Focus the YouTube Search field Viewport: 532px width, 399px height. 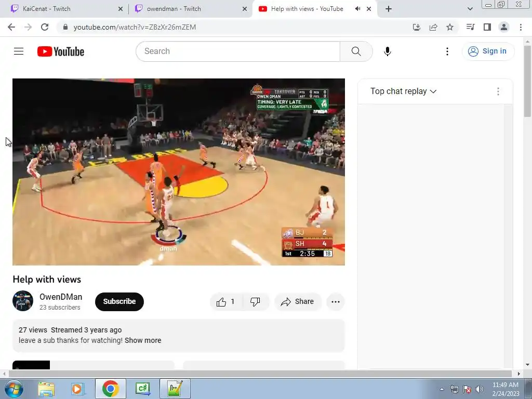[x=238, y=51]
